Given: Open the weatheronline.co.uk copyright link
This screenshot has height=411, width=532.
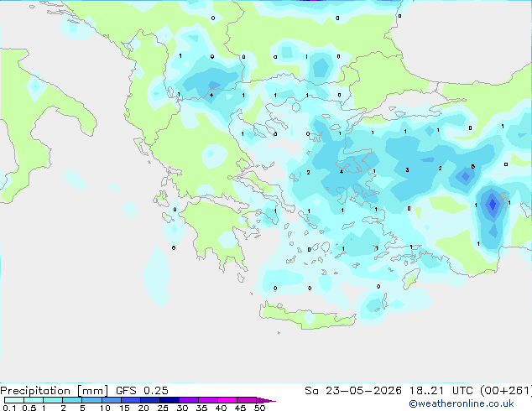Looking at the screenshot, I should [x=462, y=403].
